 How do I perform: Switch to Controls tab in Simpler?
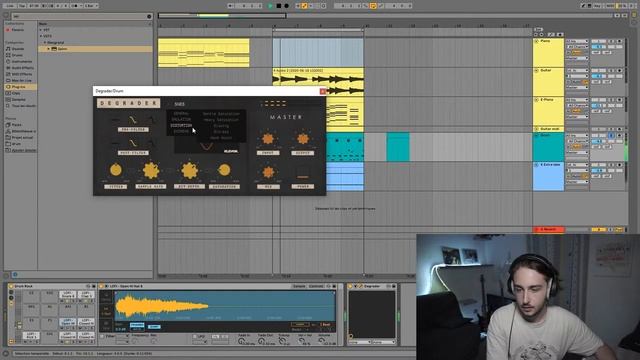[x=316, y=287]
